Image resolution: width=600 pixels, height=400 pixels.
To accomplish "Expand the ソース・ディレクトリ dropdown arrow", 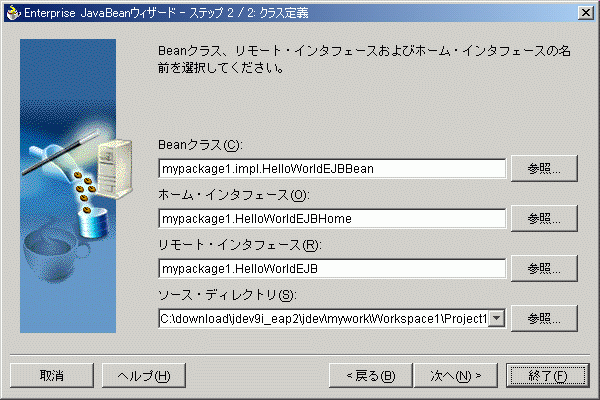I will coord(496,318).
